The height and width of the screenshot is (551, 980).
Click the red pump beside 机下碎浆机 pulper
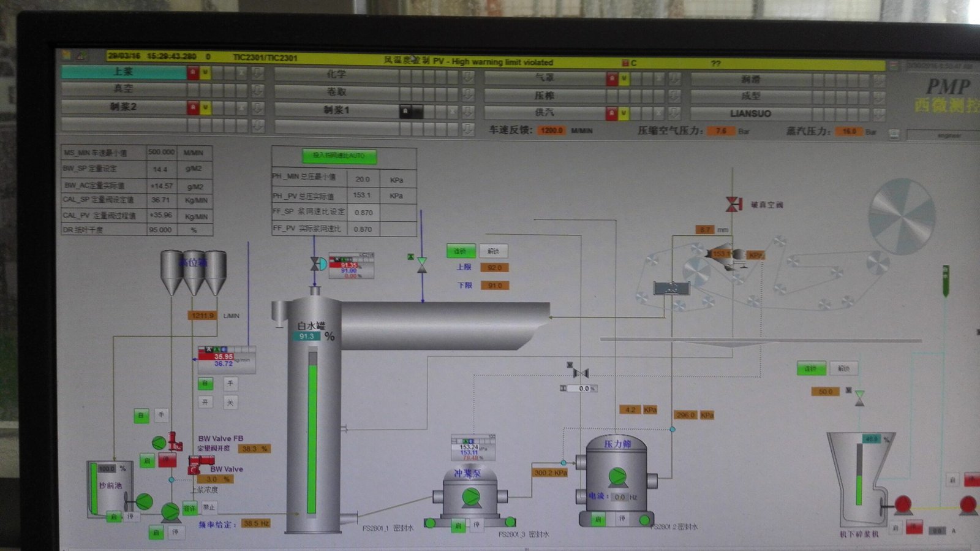coord(902,504)
